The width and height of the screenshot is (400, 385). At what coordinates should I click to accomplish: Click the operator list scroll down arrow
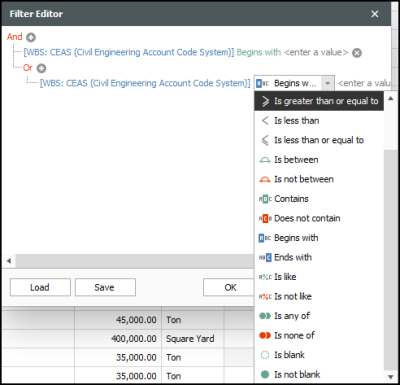(x=391, y=377)
